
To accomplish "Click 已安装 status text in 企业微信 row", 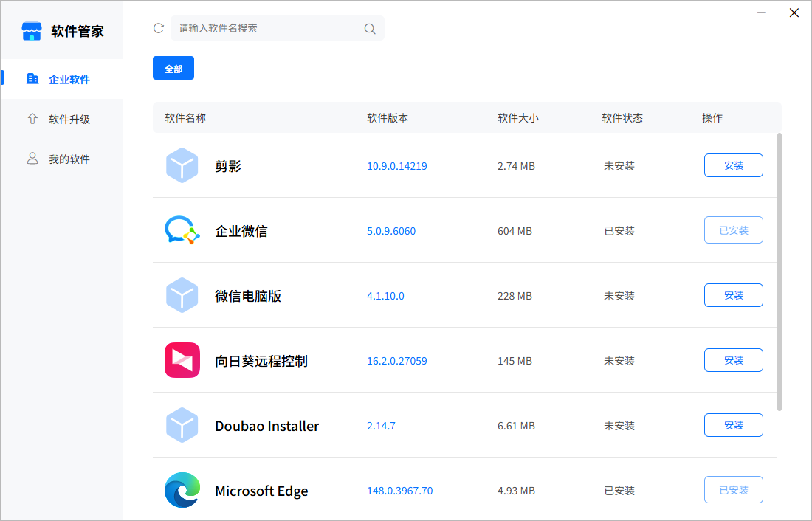I will (619, 231).
